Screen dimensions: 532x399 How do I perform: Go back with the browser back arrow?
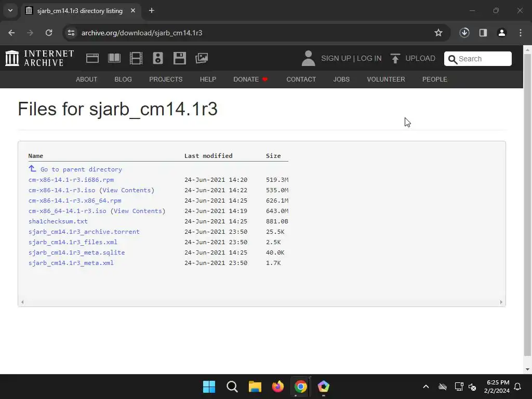click(x=11, y=33)
